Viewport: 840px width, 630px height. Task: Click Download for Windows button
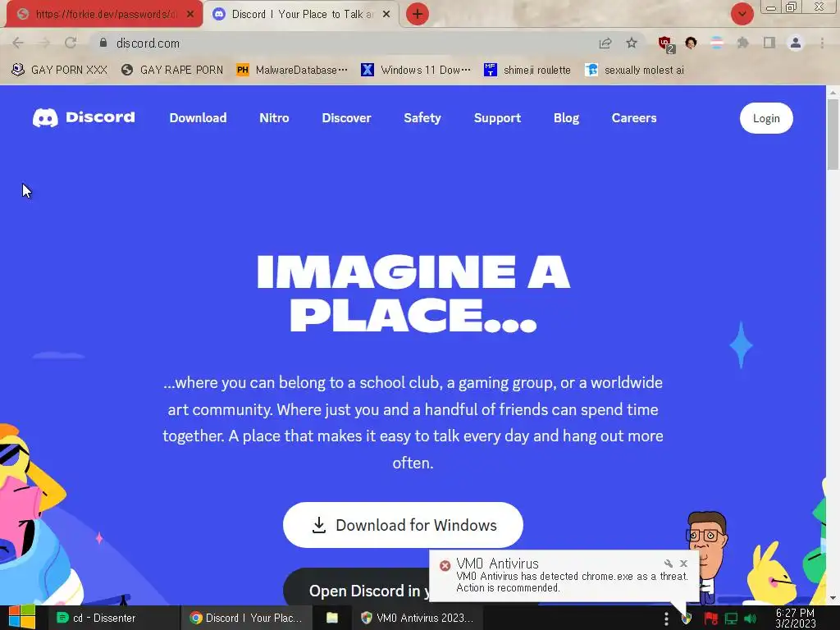coord(403,525)
